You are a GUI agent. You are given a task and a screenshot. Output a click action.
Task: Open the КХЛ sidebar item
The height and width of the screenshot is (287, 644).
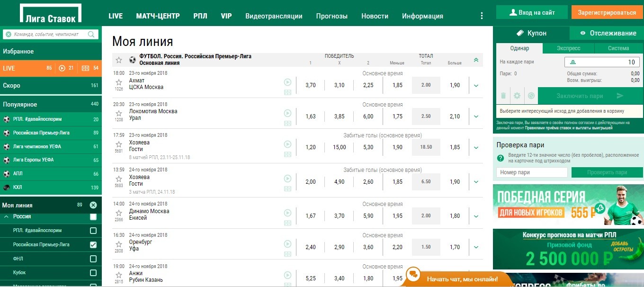tap(51, 187)
